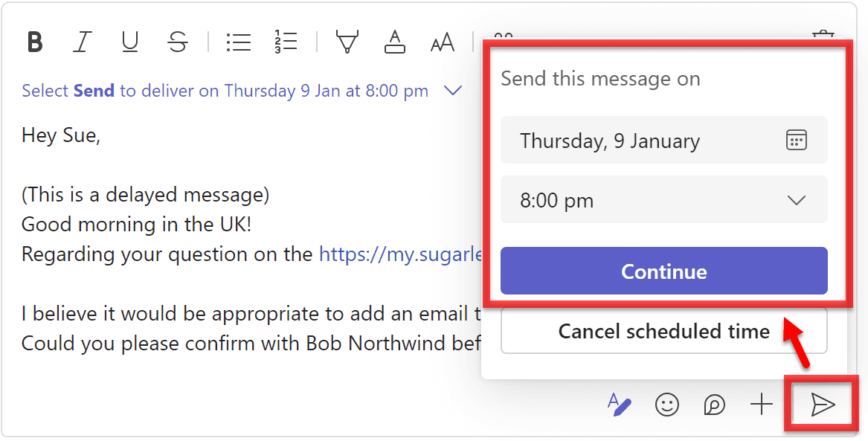
Task: Open the font color picker
Action: [394, 42]
